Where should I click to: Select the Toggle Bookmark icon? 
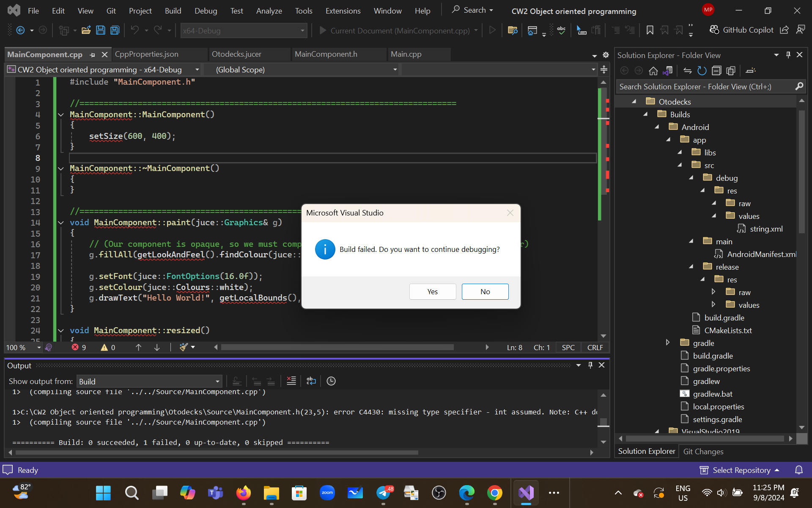650,30
